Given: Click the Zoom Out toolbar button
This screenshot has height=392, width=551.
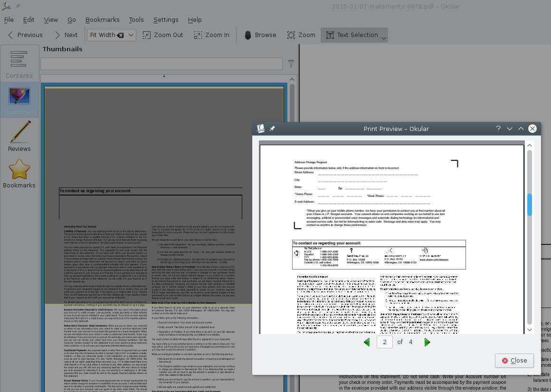Looking at the screenshot, I should [x=163, y=35].
